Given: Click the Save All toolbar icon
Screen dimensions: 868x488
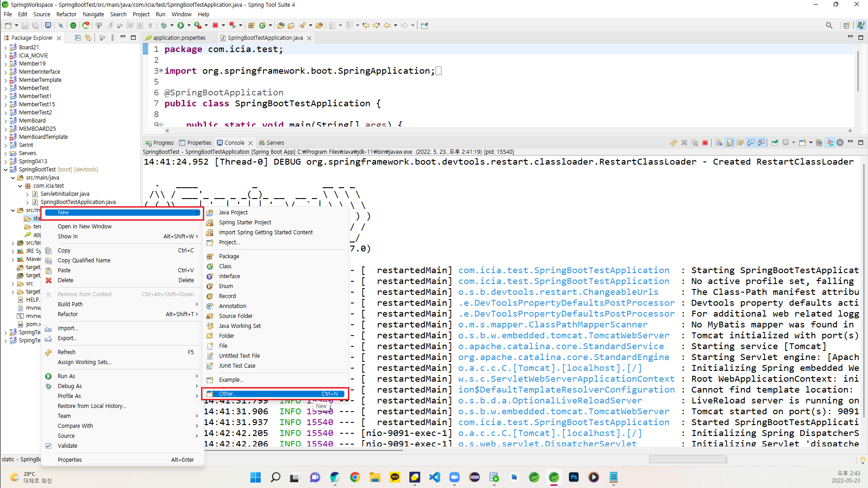Looking at the screenshot, I should pyautogui.click(x=35, y=26).
